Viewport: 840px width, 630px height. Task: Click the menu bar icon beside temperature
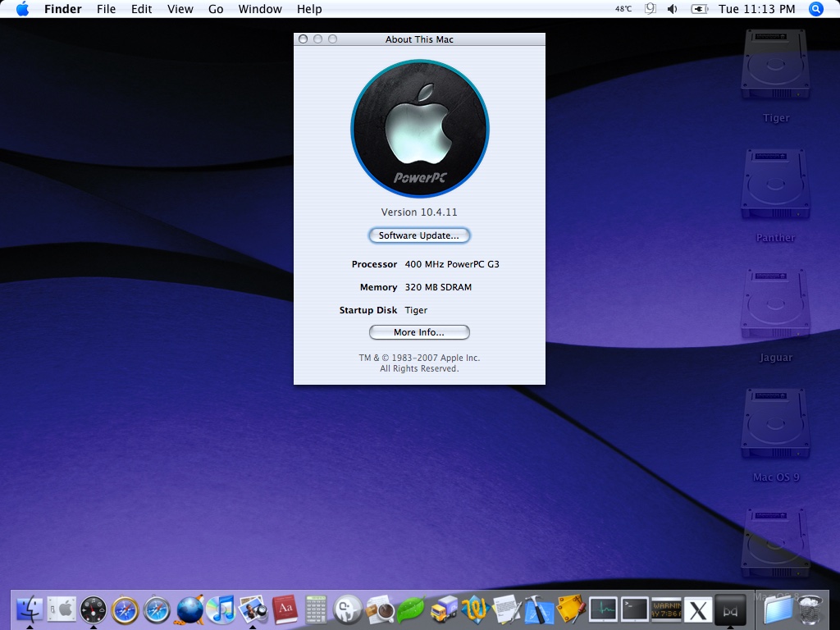[650, 9]
